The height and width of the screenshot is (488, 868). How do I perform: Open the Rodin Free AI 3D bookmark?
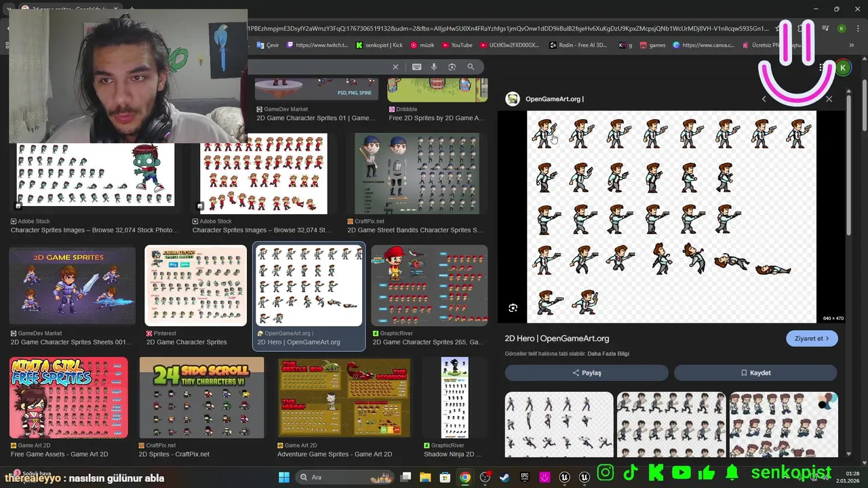click(578, 45)
